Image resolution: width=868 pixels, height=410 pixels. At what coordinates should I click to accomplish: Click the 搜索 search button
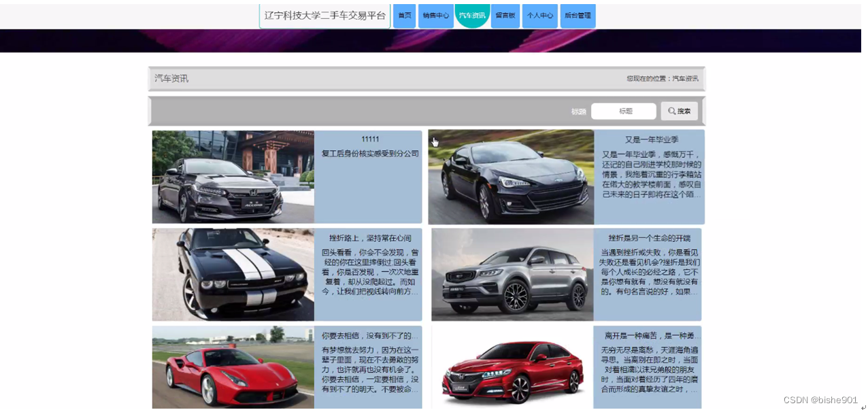[x=680, y=111]
